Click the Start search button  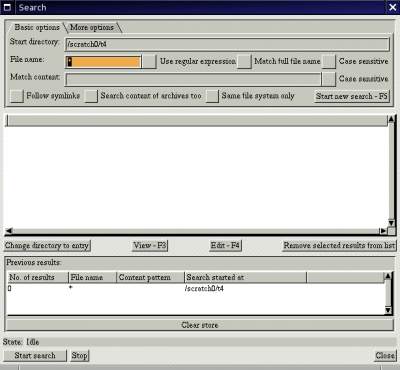pyautogui.click(x=35, y=355)
